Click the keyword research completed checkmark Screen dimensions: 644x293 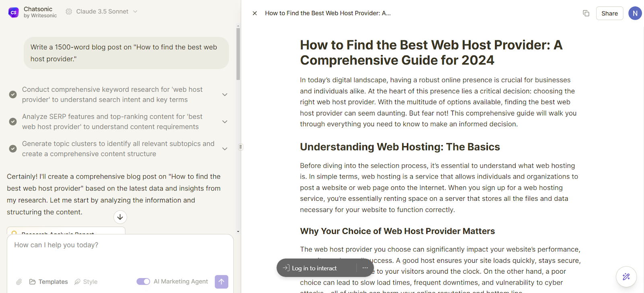click(13, 95)
